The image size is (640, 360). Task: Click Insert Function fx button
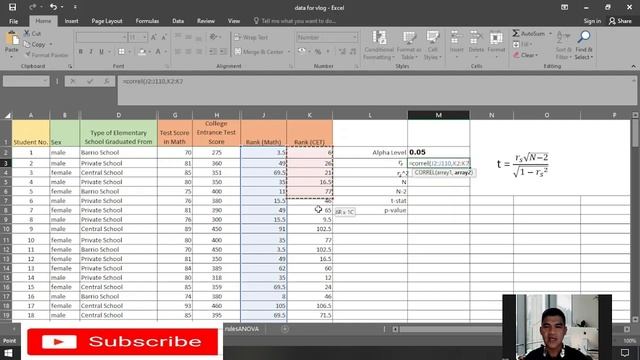pyautogui.click(x=107, y=81)
